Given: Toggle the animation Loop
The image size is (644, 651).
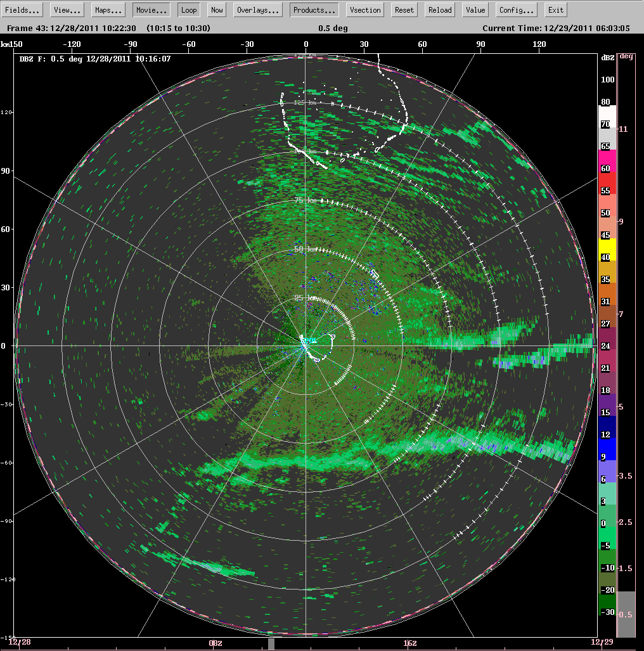Looking at the screenshot, I should click(189, 10).
